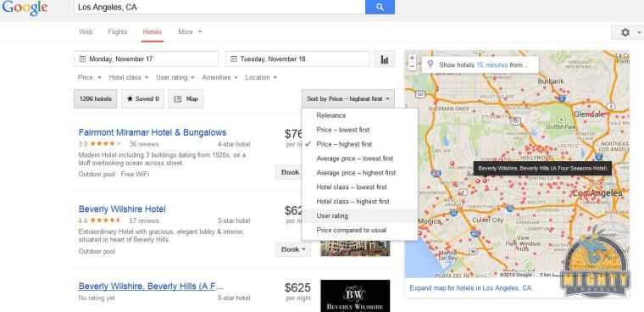Viewport: 644px width, 312px height.
Task: Choose Hotel class – highest first
Action: click(x=360, y=202)
